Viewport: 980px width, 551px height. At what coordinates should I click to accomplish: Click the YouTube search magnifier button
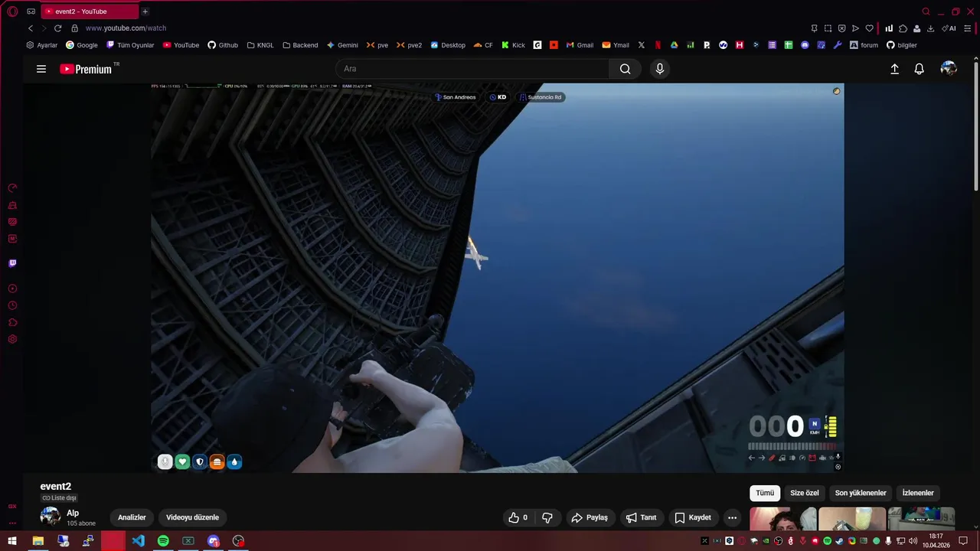(626, 69)
